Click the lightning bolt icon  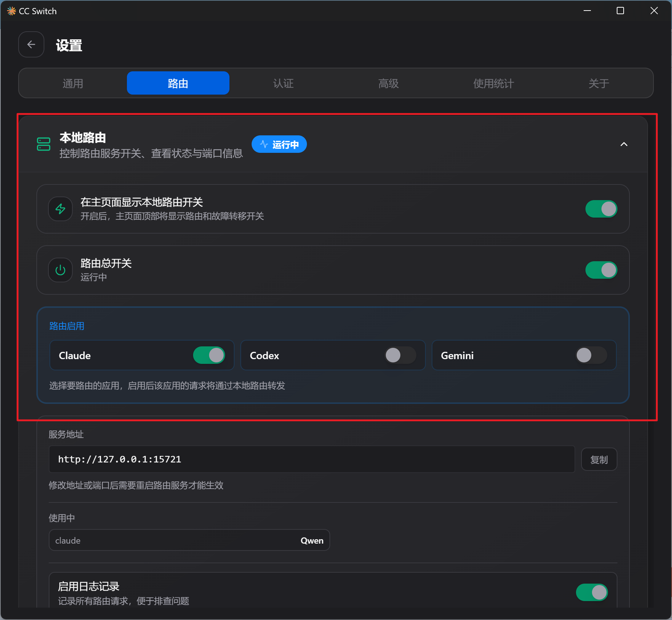click(x=60, y=209)
